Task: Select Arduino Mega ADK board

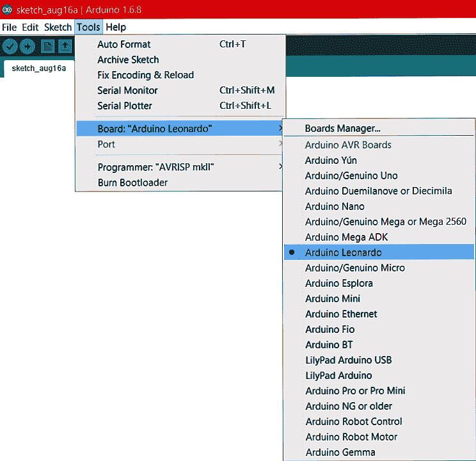Action: point(379,238)
